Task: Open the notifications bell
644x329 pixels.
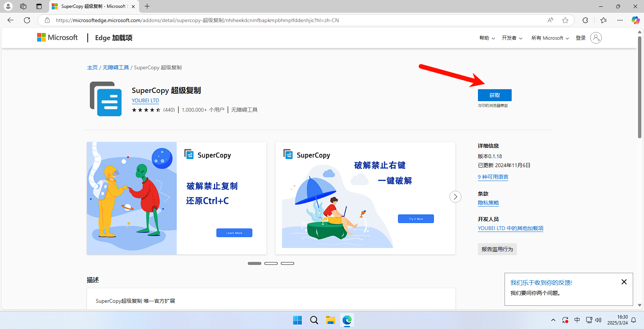Action: pos(634,320)
